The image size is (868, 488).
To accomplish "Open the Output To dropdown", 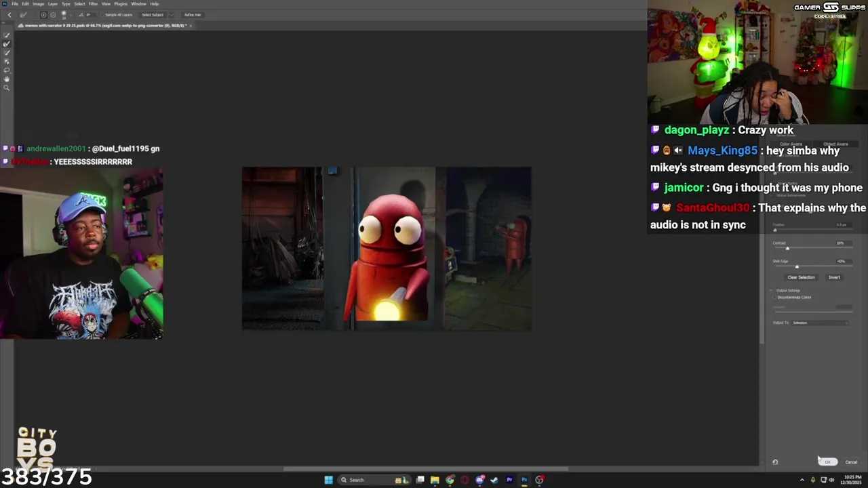I will 820,323.
